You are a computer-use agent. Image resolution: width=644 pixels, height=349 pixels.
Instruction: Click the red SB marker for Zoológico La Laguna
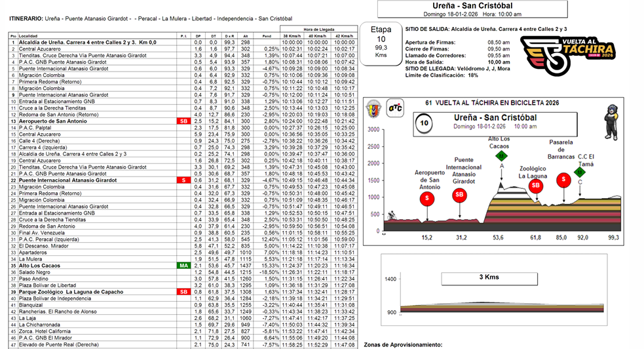536,185
